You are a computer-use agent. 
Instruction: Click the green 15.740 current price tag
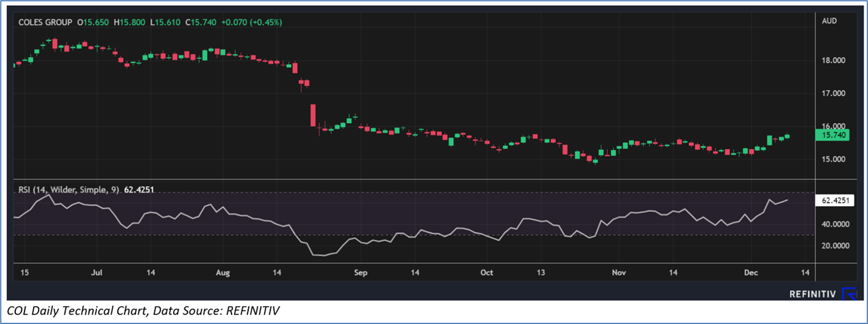(x=833, y=136)
